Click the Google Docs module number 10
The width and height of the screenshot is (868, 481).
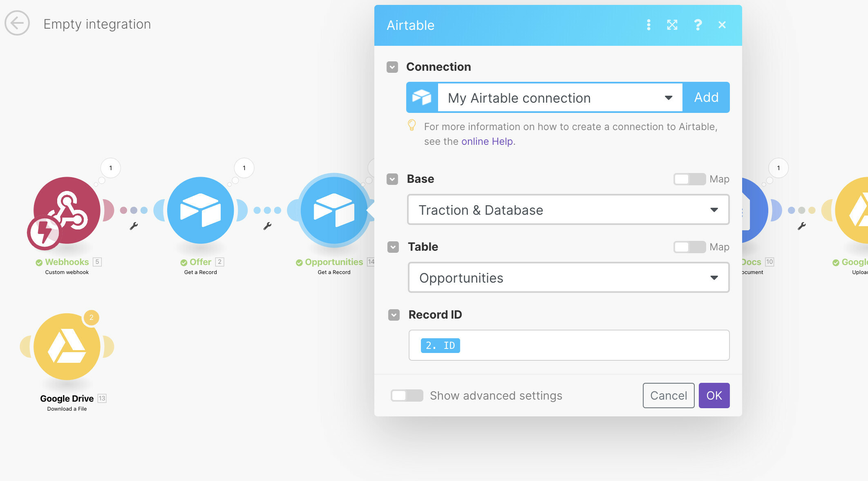770,262
